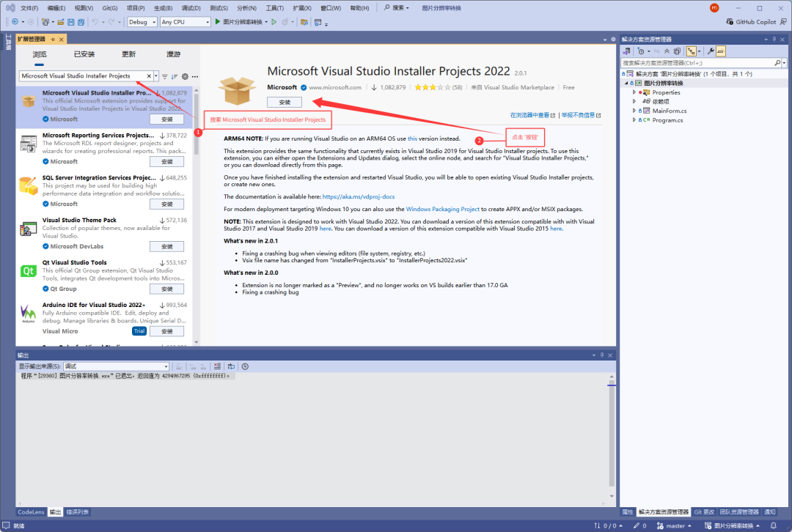
Task: Switch to the 更新 tab
Action: [129, 54]
